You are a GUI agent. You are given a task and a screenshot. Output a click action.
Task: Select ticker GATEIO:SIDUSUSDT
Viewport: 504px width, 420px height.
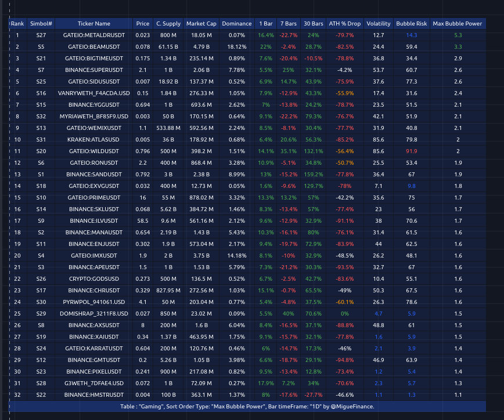(x=94, y=82)
